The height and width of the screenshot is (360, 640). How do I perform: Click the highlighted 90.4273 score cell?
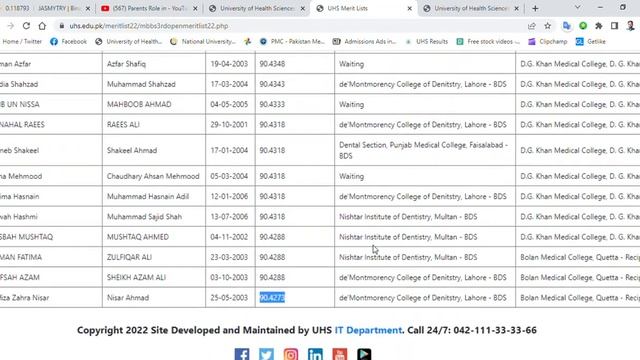coord(272,298)
